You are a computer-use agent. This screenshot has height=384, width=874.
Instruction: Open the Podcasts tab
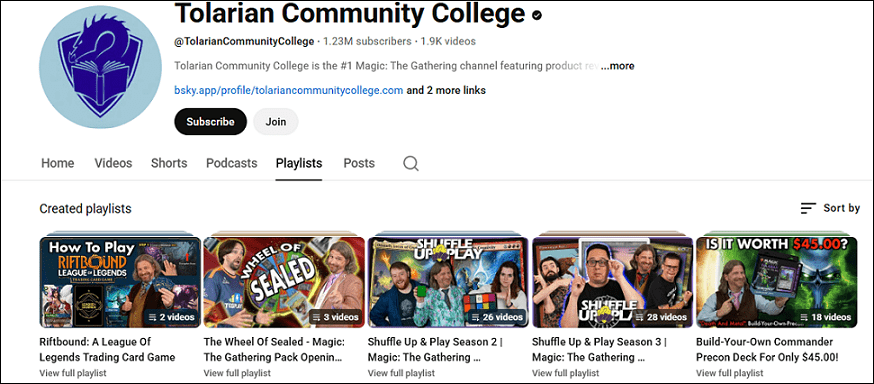point(231,163)
